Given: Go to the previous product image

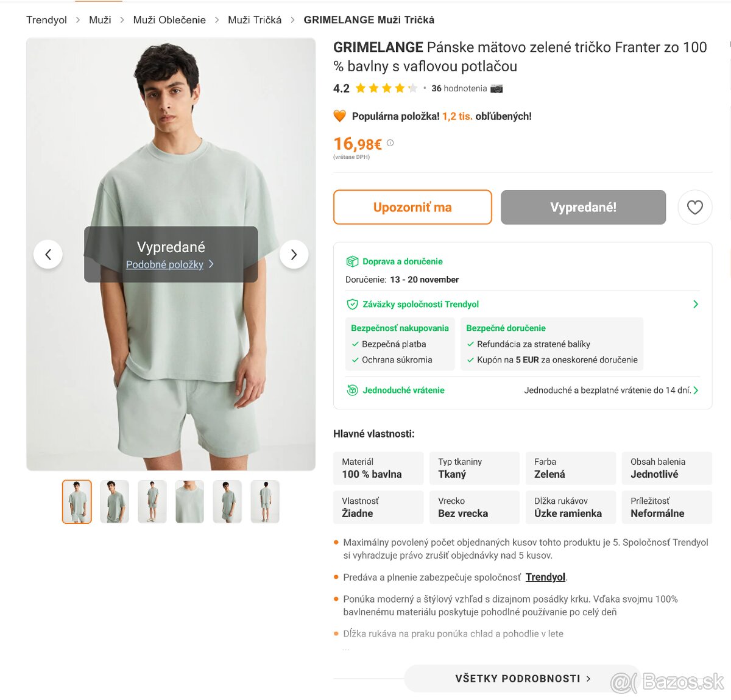Looking at the screenshot, I should 48,255.
